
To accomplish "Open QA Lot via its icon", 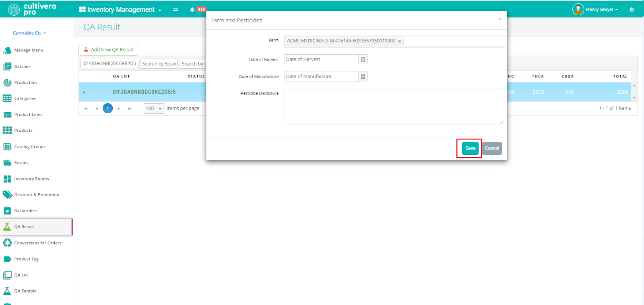I will coord(7,275).
